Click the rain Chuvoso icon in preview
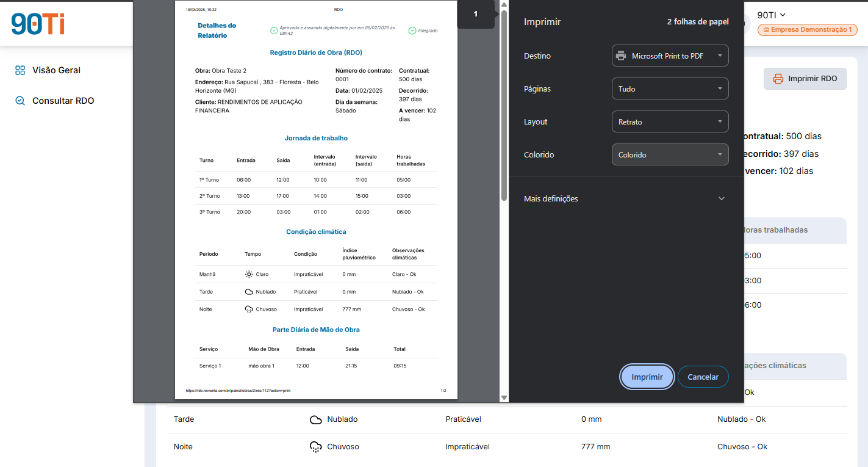Image resolution: width=868 pixels, height=467 pixels. [x=249, y=310]
